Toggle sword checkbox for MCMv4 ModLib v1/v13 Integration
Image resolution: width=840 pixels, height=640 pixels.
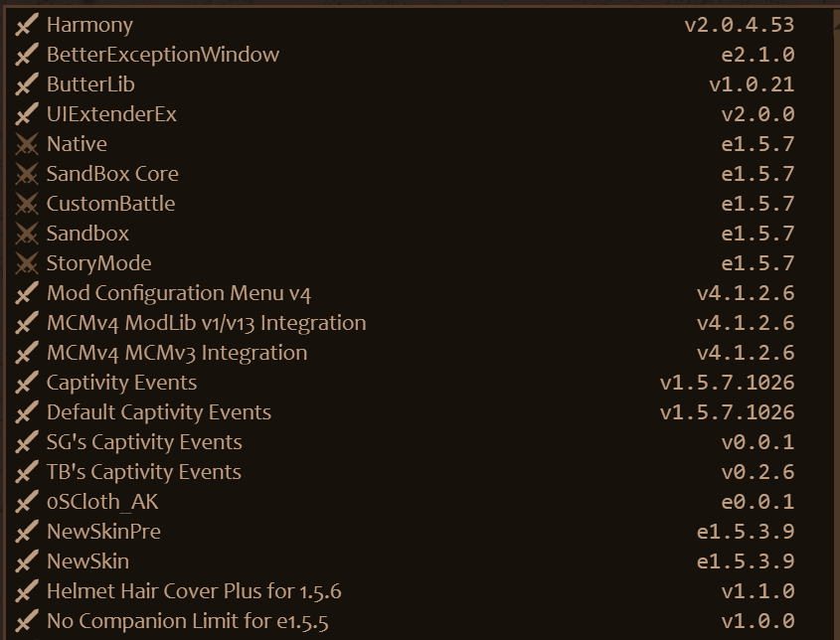pos(27,323)
